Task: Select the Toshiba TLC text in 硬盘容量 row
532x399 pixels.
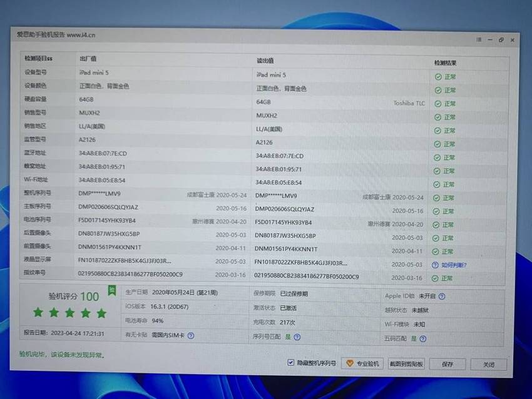Action: [409, 103]
